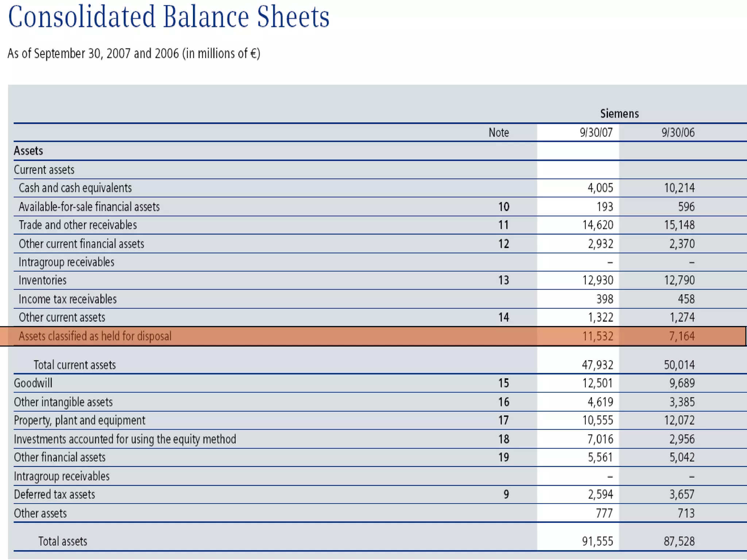
Task: Click the Trade and other receivables 14,620 value
Action: pos(597,225)
